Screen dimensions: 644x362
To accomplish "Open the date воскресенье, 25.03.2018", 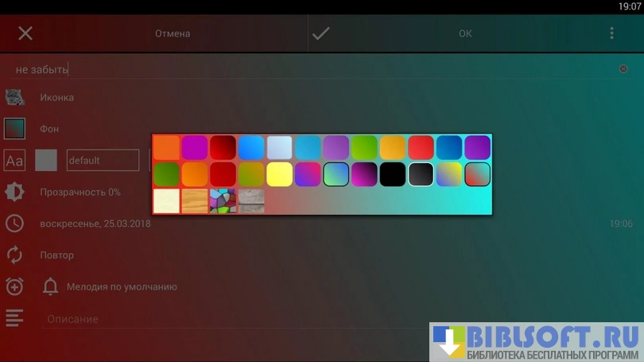I will click(x=95, y=224).
